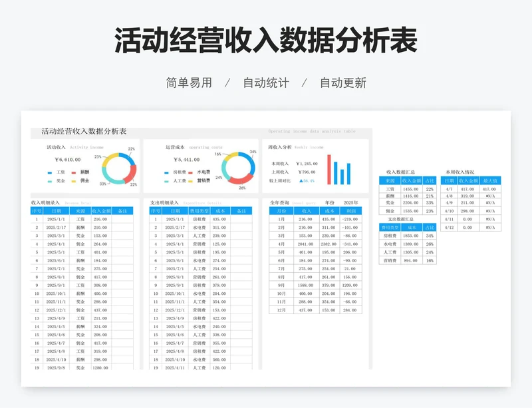The width and height of the screenshot is (532, 408).
Task: Click the red 薪酬 legend swatch
Action: pos(73,172)
